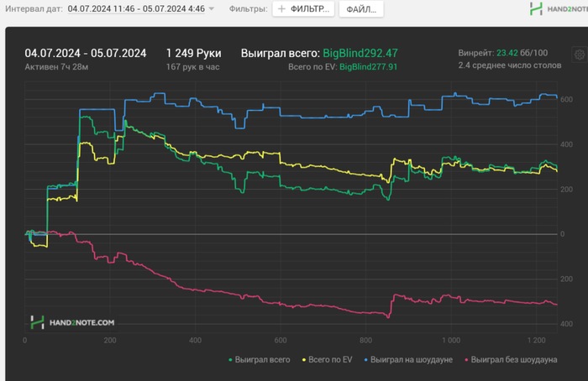588x381 pixels.
Task: Click the blue showdown legend dot
Action: pyautogui.click(x=366, y=360)
